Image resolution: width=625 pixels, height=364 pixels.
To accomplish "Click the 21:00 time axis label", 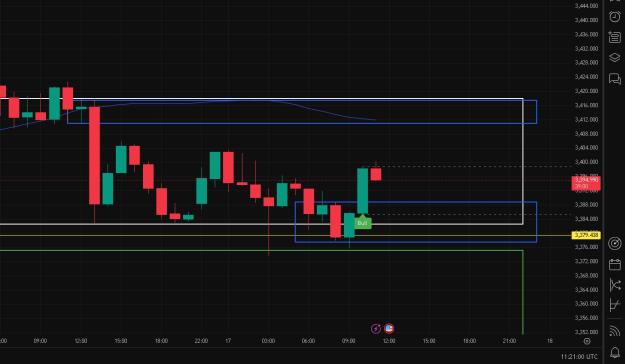I will coord(509,341).
